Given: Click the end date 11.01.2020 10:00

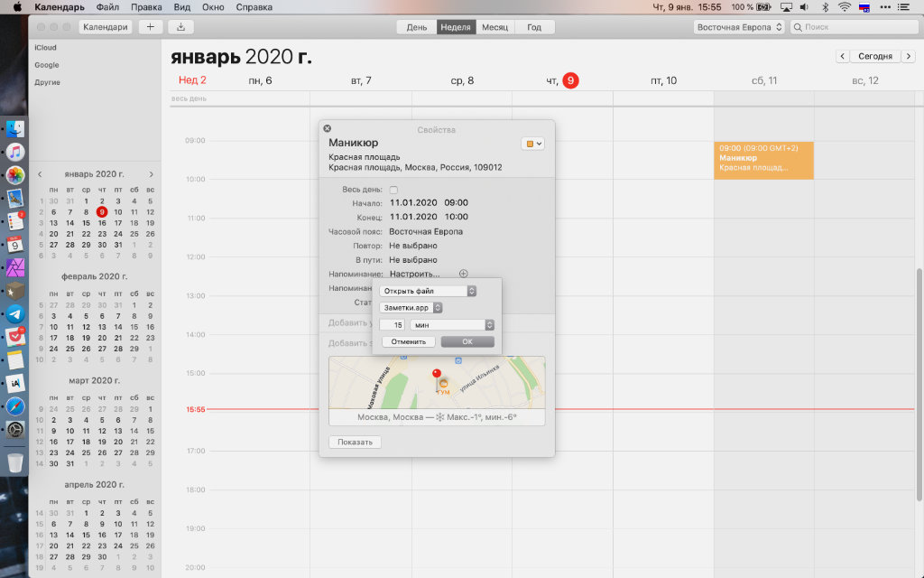Looking at the screenshot, I should [429, 217].
